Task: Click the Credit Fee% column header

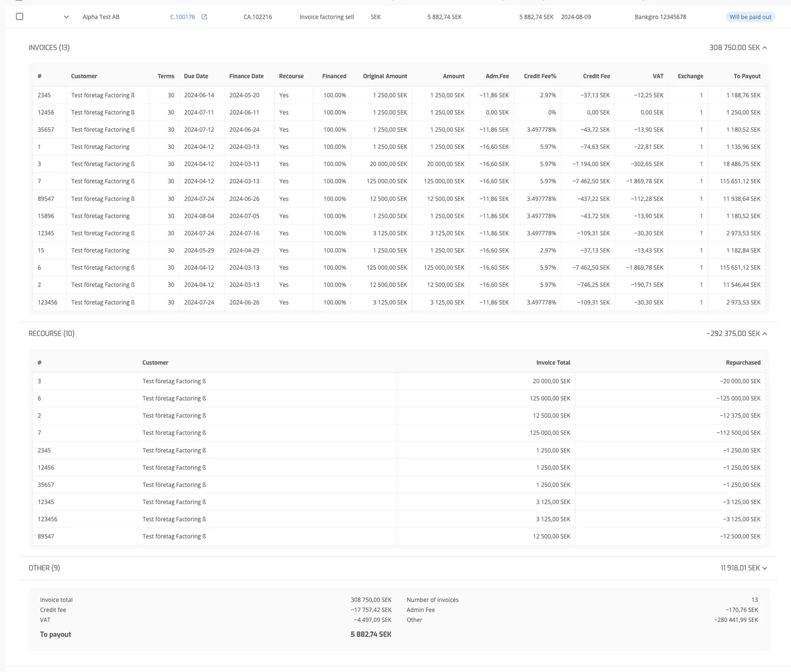Action: [540, 76]
